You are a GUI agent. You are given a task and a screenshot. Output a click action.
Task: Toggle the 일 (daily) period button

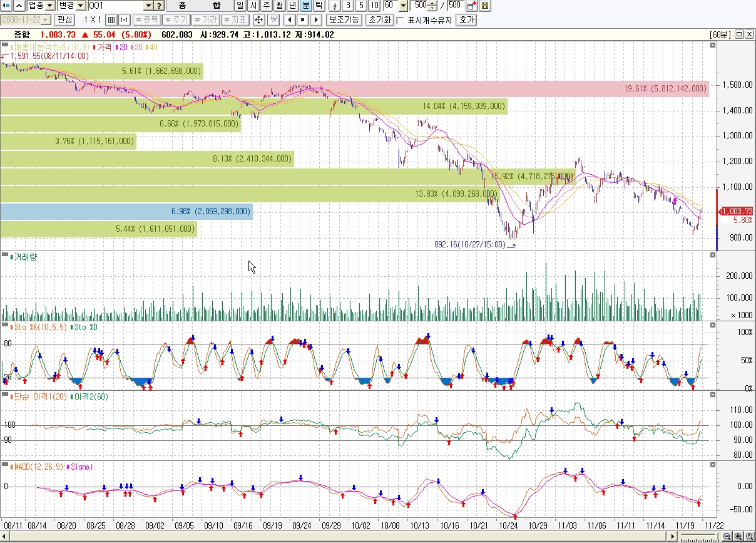pyautogui.click(x=240, y=6)
